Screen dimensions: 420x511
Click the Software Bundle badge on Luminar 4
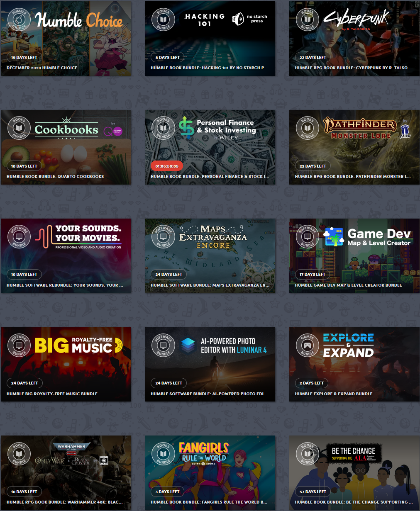coord(163,345)
